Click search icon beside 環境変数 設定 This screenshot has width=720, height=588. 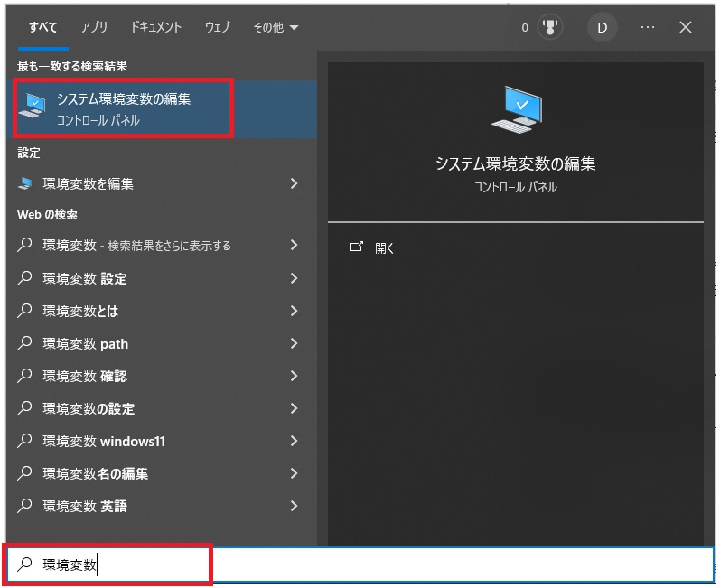click(24, 278)
